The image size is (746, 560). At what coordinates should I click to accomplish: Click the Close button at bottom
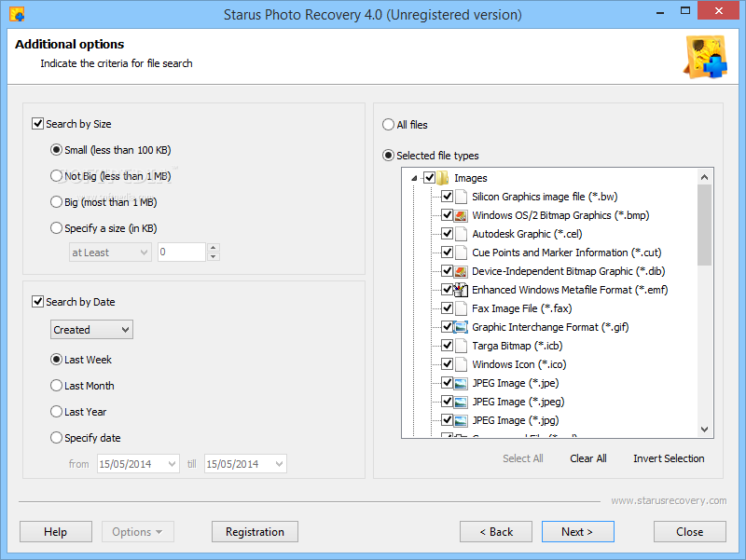[690, 531]
